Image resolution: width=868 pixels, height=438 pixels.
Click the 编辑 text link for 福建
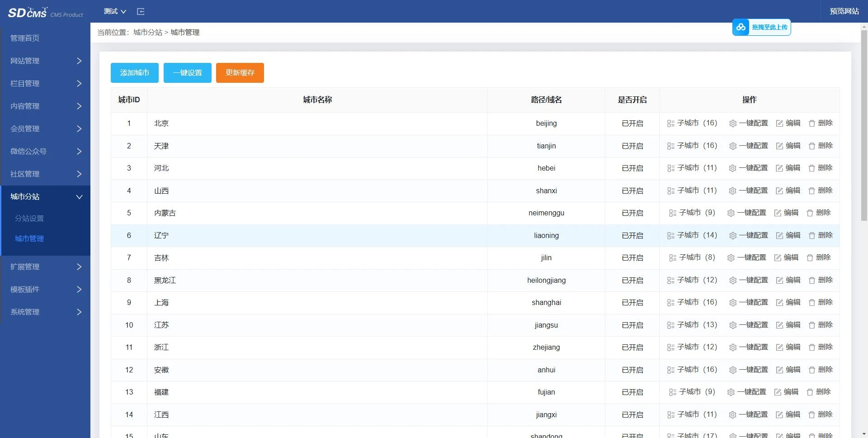point(791,392)
